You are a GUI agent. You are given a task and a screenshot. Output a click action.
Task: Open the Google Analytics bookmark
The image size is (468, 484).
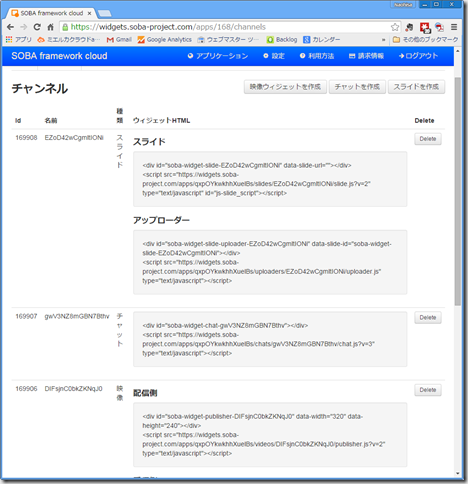coord(165,40)
